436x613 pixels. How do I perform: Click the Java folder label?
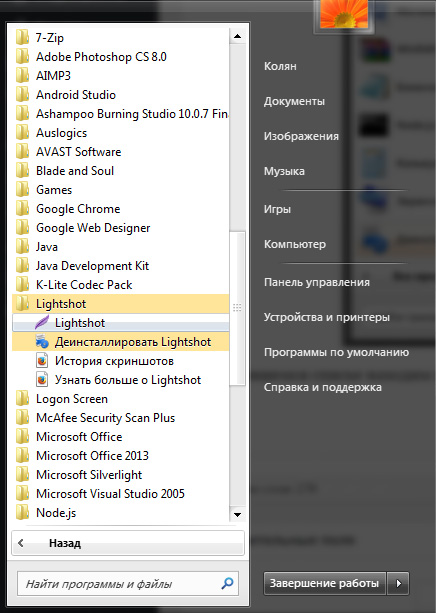[x=47, y=247]
